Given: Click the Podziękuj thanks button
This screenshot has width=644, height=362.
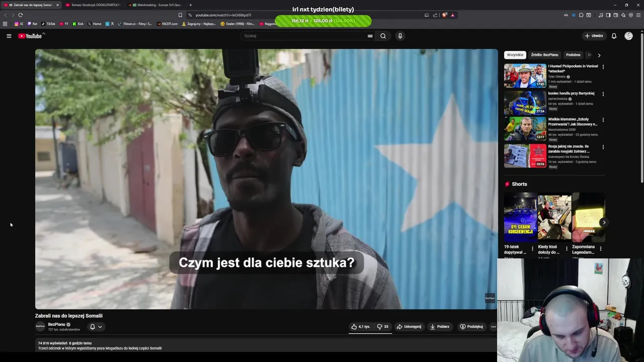Looking at the screenshot, I should point(471,326).
